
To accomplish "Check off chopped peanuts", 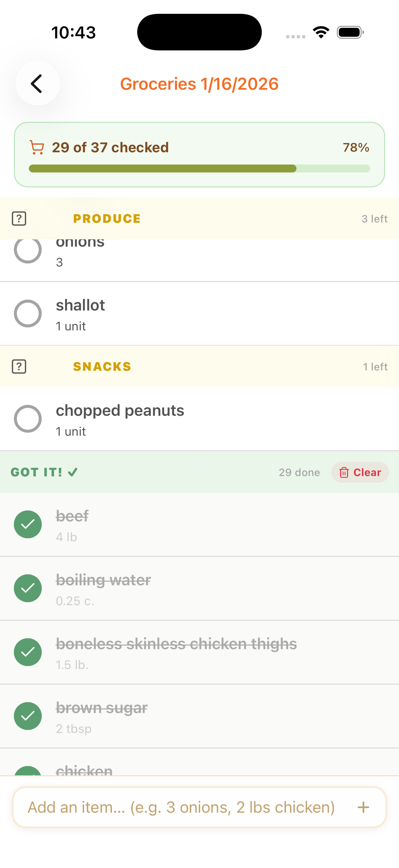I will tap(27, 419).
